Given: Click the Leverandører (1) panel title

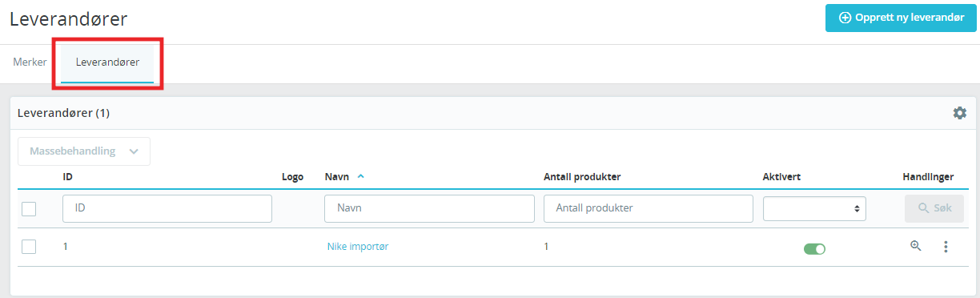Looking at the screenshot, I should coord(63,113).
